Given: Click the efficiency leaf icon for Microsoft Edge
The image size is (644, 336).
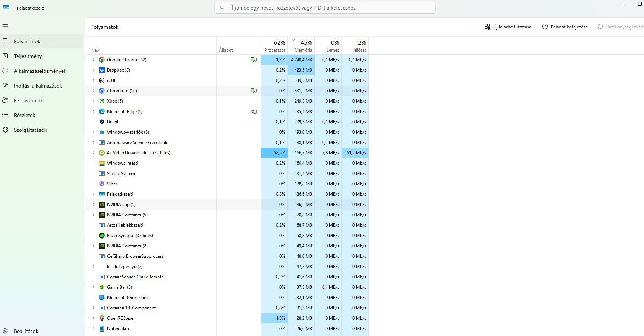Looking at the screenshot, I should pos(254,112).
